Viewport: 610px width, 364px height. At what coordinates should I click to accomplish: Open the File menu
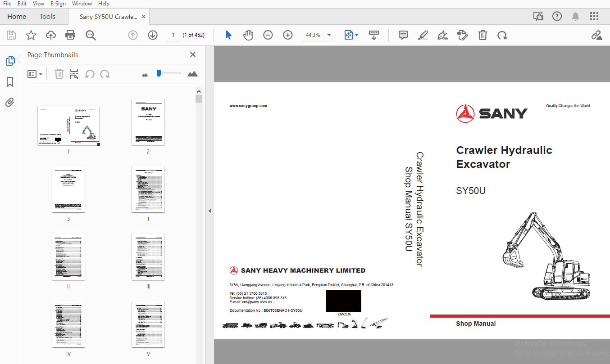[x=7, y=4]
